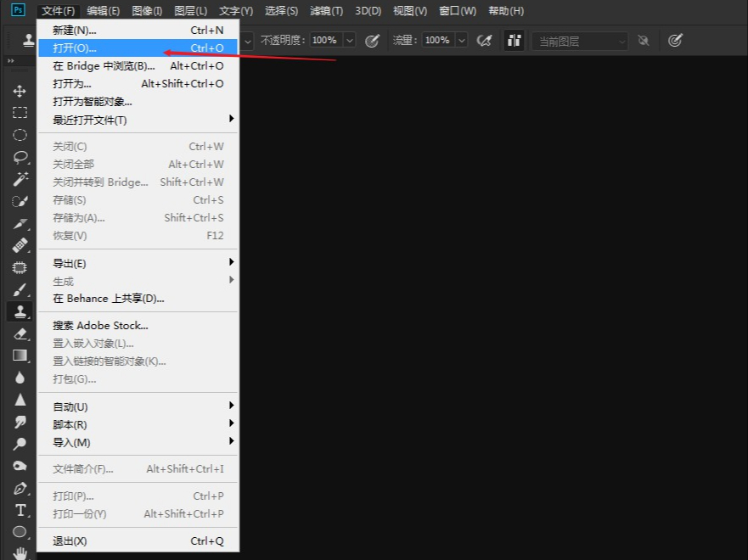Expand the 自动(U) submenu
The width and height of the screenshot is (748, 560).
point(138,406)
